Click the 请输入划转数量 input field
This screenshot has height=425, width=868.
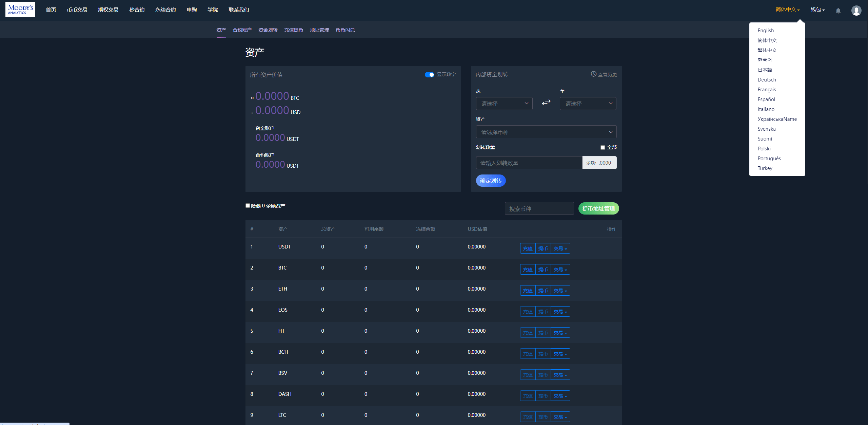[529, 163]
